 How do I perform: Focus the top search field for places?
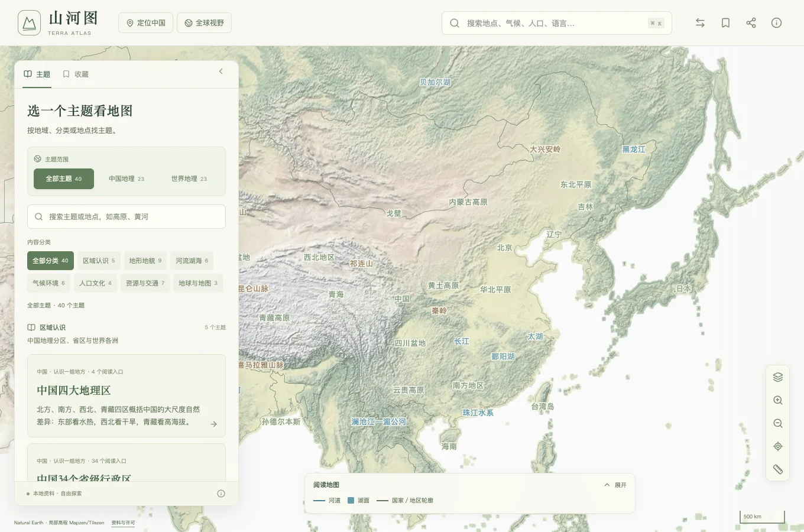click(x=557, y=23)
